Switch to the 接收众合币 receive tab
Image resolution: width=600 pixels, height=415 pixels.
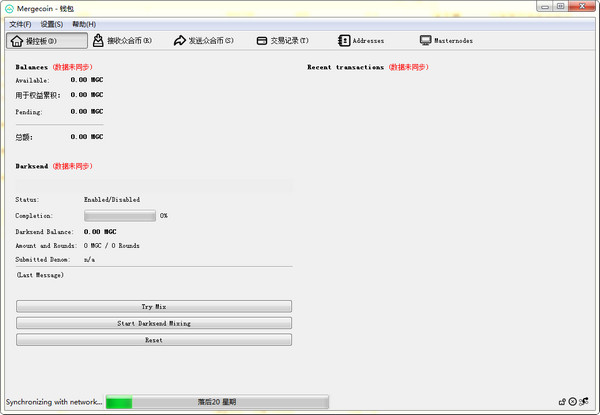(122, 41)
